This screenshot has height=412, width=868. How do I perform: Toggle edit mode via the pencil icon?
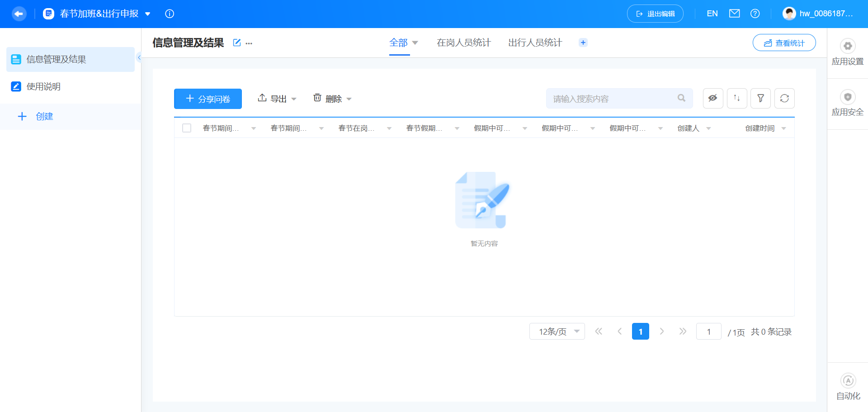(237, 43)
